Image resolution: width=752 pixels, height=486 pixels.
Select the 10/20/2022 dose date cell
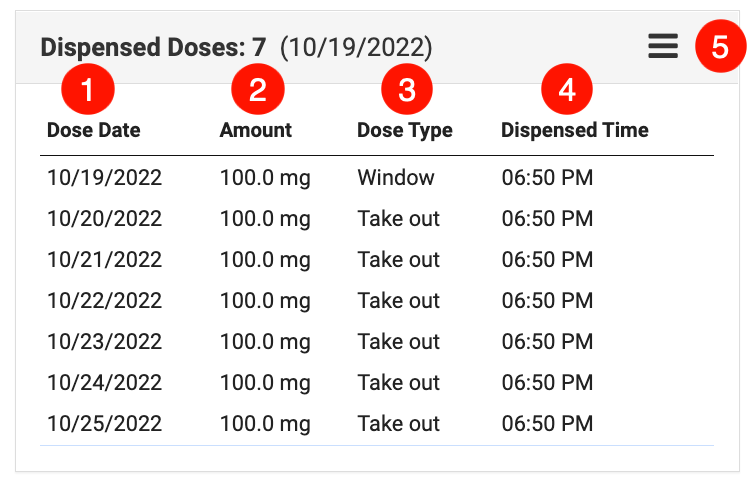[x=104, y=219]
